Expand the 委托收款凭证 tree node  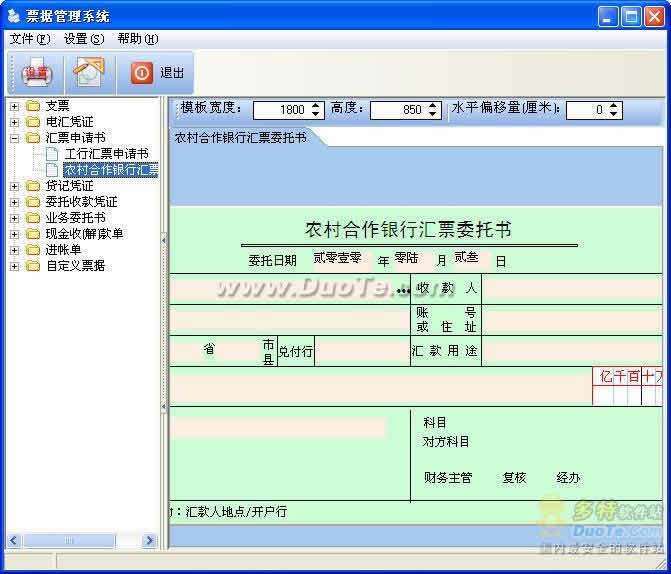(15, 202)
